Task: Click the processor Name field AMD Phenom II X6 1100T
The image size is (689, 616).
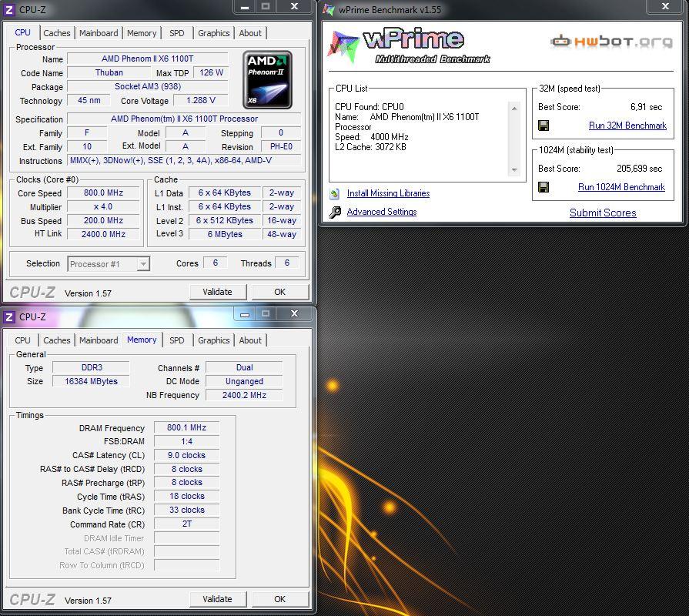Action: point(148,59)
